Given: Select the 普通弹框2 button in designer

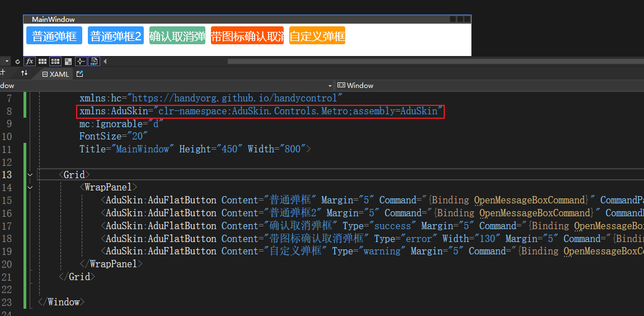Looking at the screenshot, I should pos(116,35).
